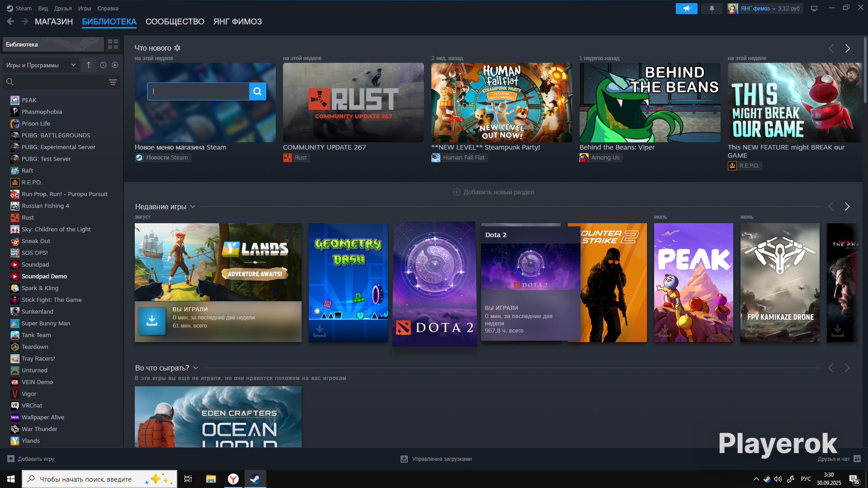Click Добавить новый раздел
This screenshot has width=868, height=488.
494,192
